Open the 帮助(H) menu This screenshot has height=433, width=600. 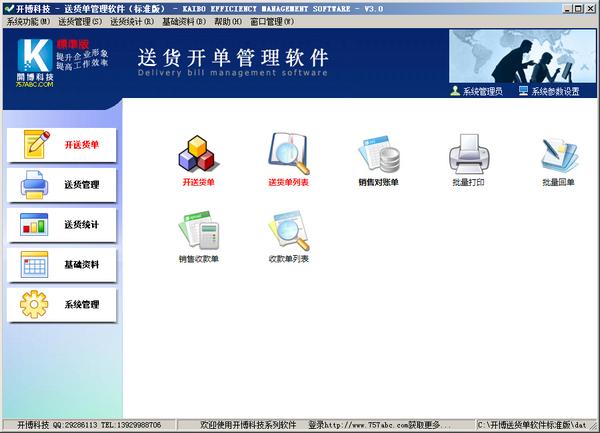point(228,22)
